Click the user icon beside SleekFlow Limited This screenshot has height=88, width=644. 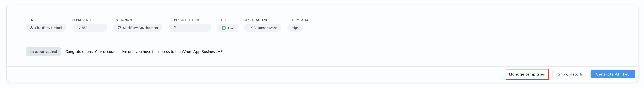coord(31,28)
